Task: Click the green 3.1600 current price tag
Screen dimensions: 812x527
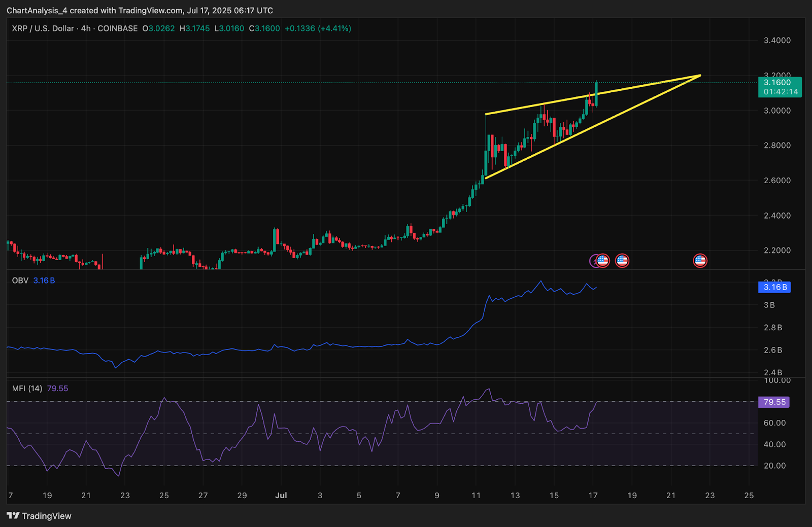Action: (x=780, y=87)
